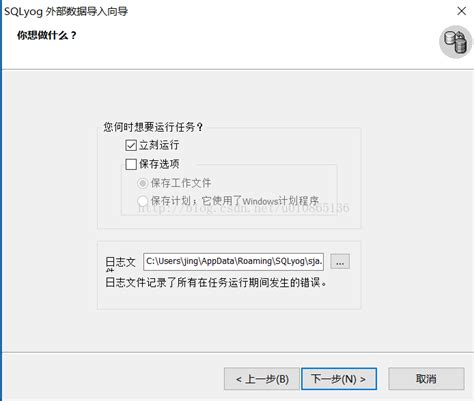Open the "..." browse button for log file

point(340,261)
